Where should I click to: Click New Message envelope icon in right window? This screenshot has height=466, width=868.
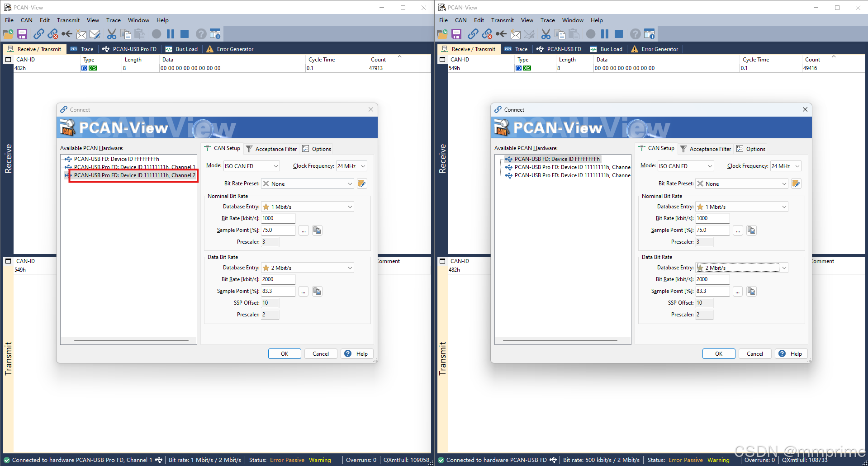tap(515, 34)
